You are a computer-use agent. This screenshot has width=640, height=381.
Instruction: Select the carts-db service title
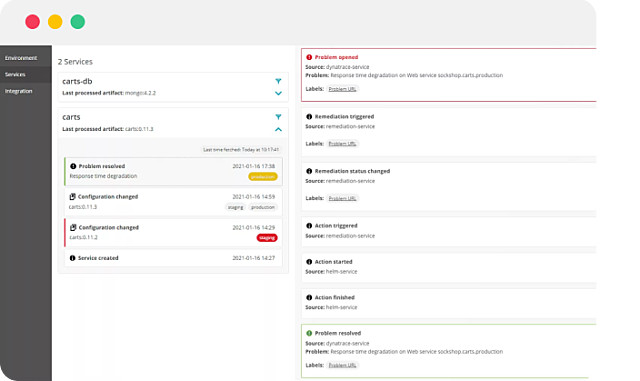tap(77, 81)
